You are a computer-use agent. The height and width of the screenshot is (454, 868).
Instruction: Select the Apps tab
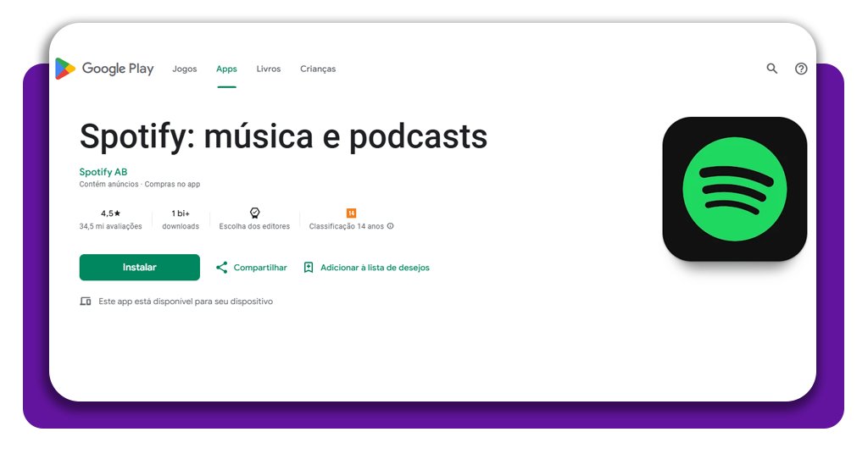pos(226,69)
